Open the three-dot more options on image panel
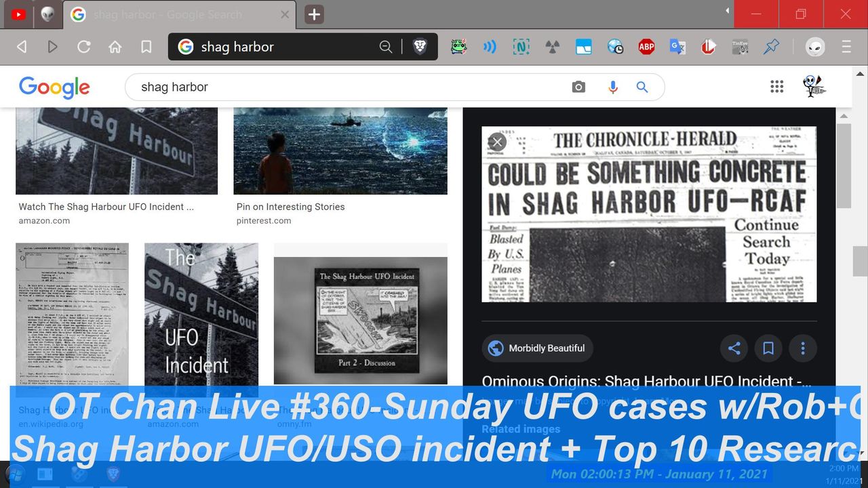Image resolution: width=868 pixels, height=488 pixels. (x=803, y=348)
